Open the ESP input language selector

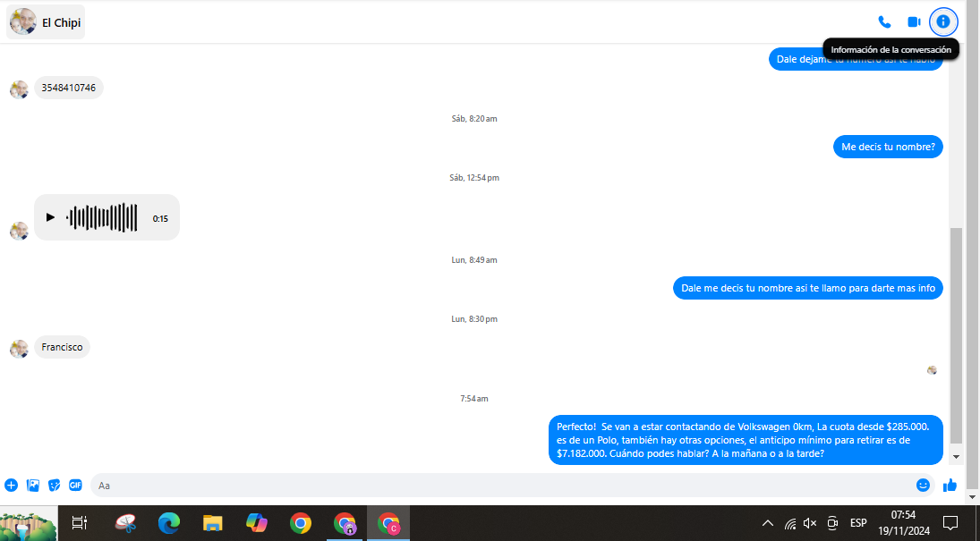[857, 523]
